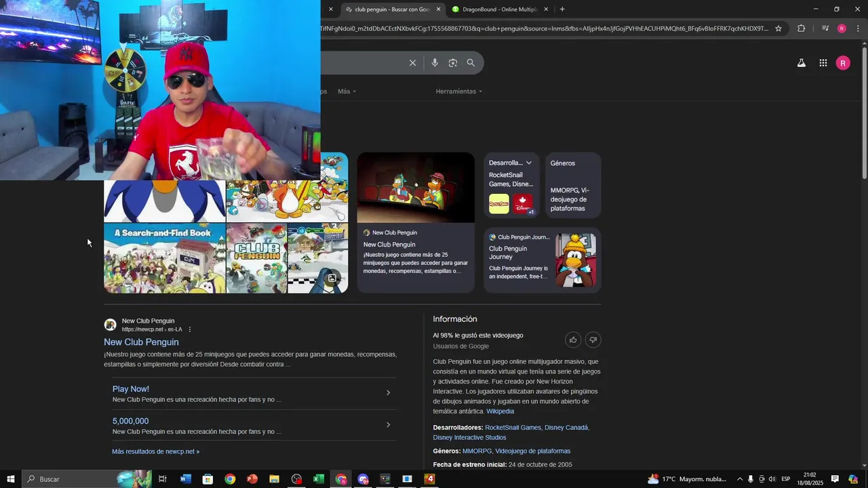Open Videojuego de plataformas genre link
Viewport: 868px width, 488px height.
coord(532,451)
